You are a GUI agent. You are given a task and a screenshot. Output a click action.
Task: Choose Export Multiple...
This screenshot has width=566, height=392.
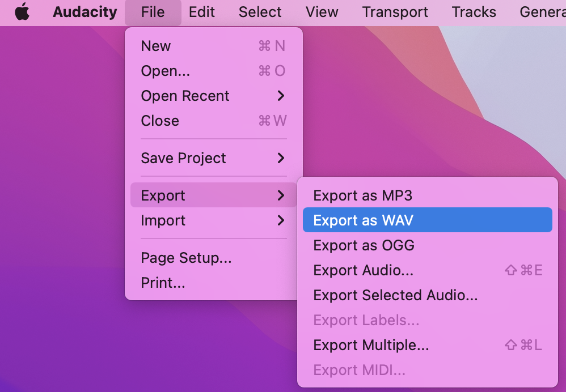click(428, 345)
